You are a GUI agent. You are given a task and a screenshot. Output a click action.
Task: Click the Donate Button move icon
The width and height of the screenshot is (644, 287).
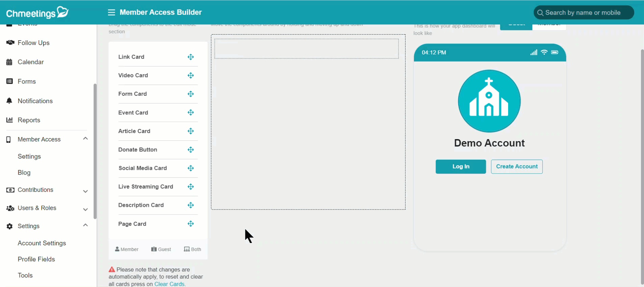pos(191,150)
